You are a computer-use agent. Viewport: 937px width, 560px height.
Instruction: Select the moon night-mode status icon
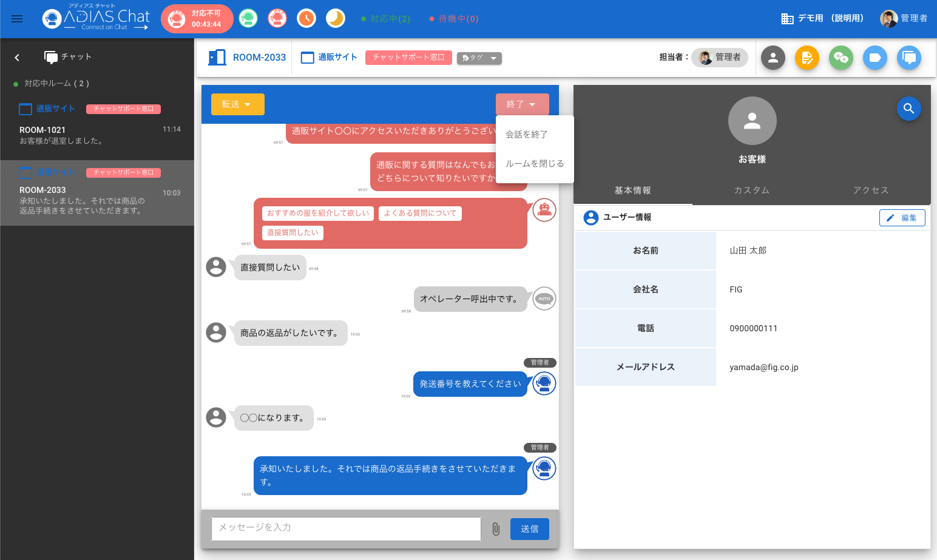[336, 19]
